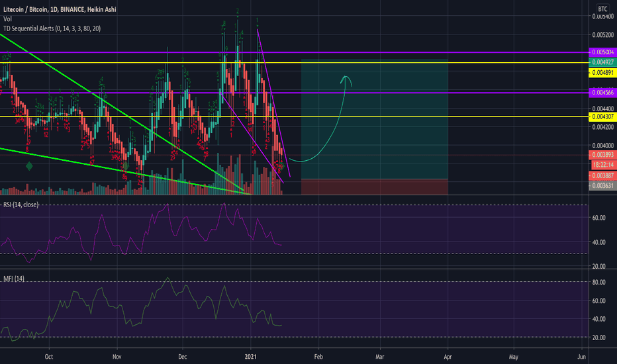The height and width of the screenshot is (364, 617).
Task: Click the 0.004000 price scale value
Action: click(603, 146)
